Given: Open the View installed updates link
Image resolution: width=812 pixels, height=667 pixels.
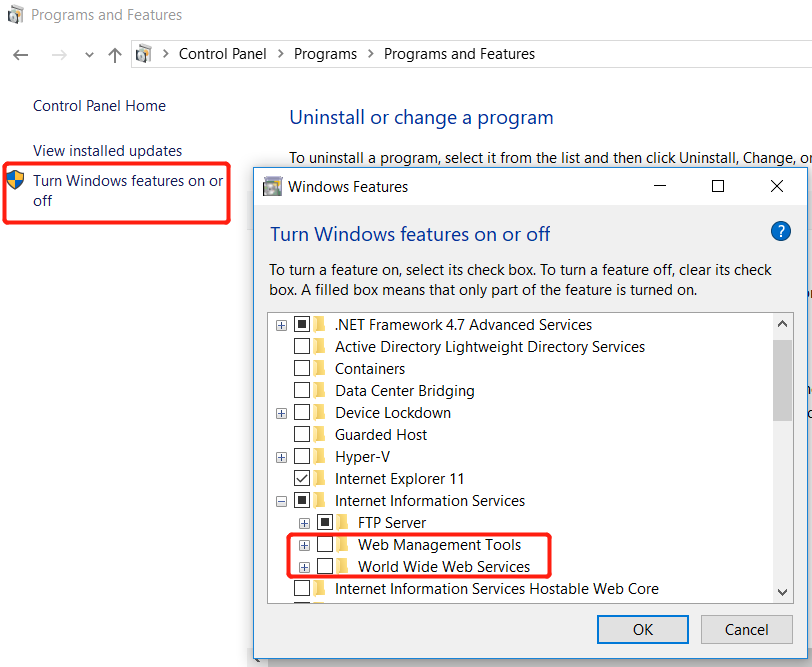Looking at the screenshot, I should click(108, 151).
